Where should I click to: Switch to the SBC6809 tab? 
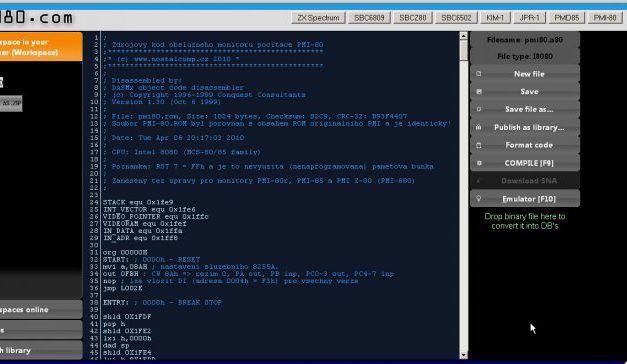[x=369, y=18]
